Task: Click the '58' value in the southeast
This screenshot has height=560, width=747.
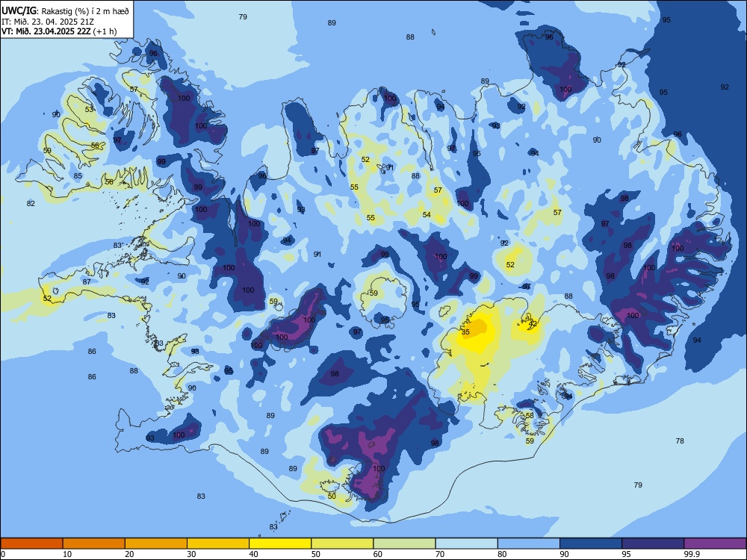Action: click(x=530, y=415)
